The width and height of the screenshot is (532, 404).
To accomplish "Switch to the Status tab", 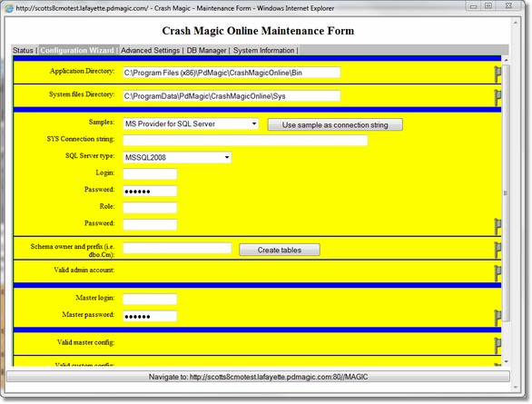I will (23, 50).
